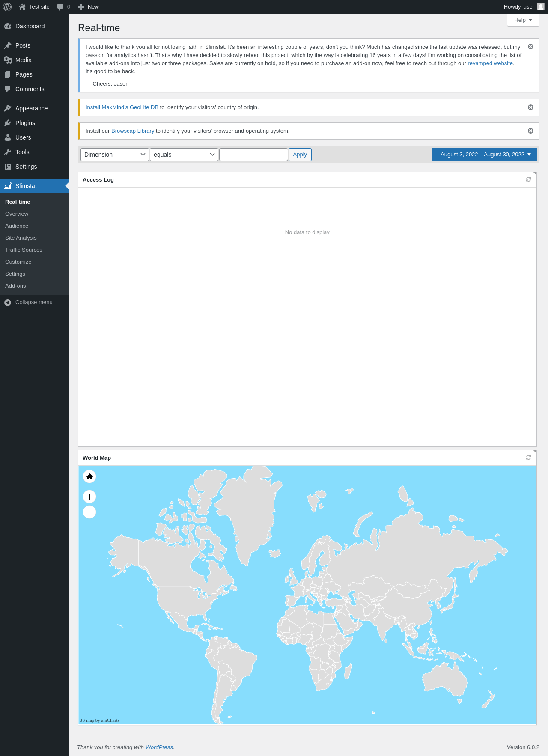Click the Collapse menu arrow icon
The width and height of the screenshot is (548, 756).
coord(8,303)
